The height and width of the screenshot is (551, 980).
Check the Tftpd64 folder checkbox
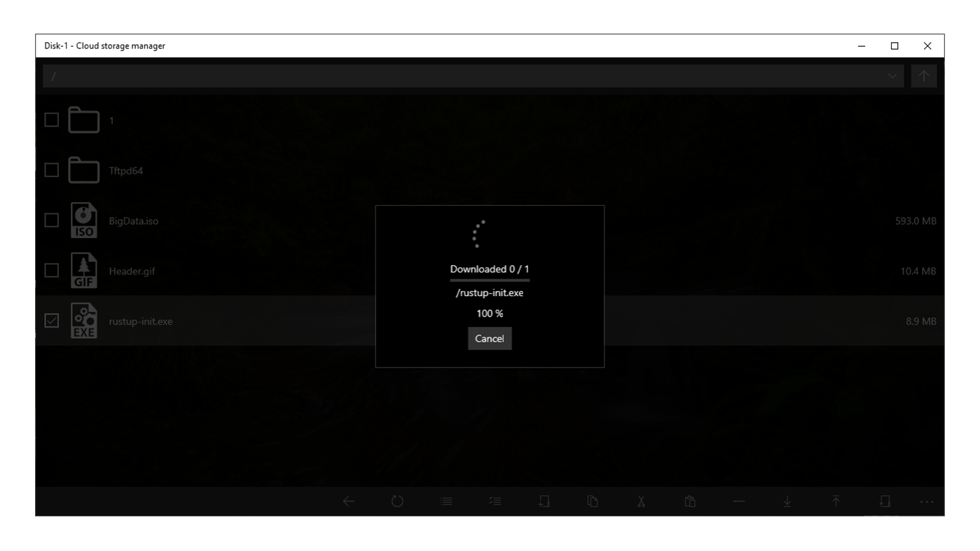(x=51, y=170)
